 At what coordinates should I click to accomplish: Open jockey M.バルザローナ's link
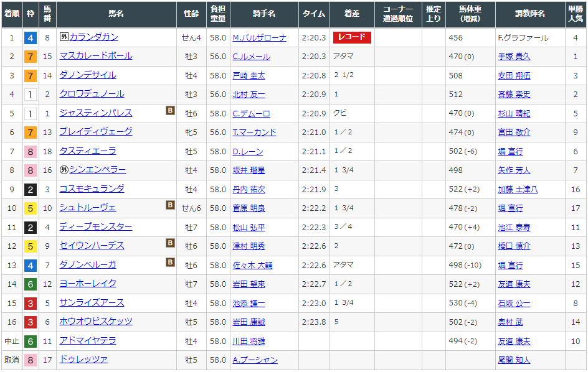[x=260, y=38]
